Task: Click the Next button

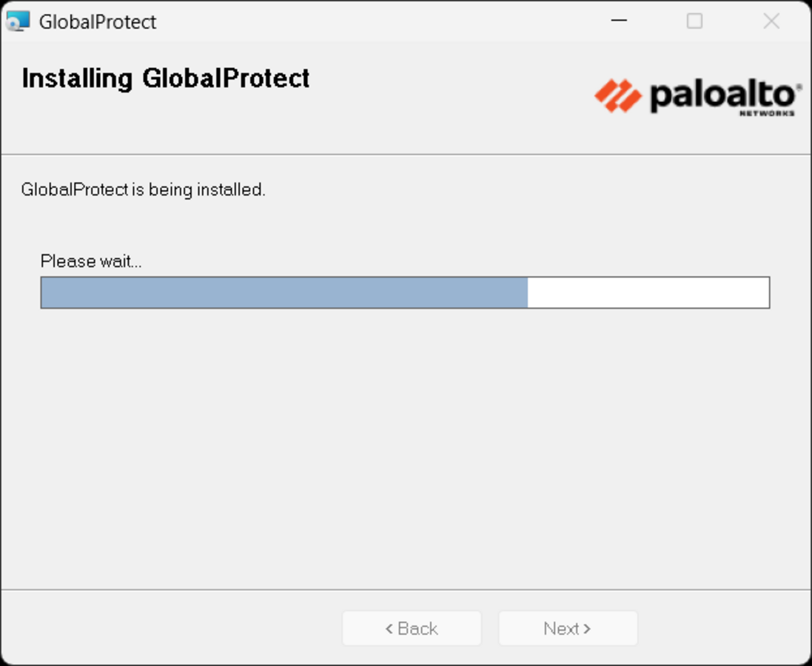Action: point(568,628)
